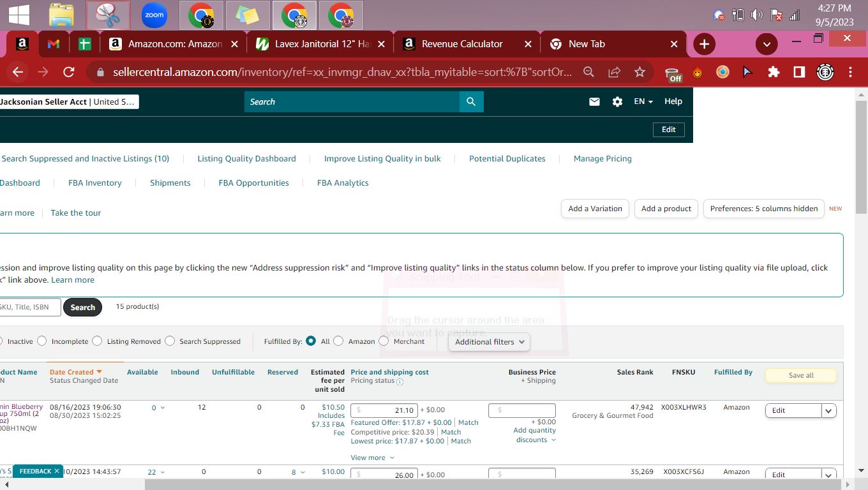
Task: Reload the Seller Central page
Action: (69, 72)
